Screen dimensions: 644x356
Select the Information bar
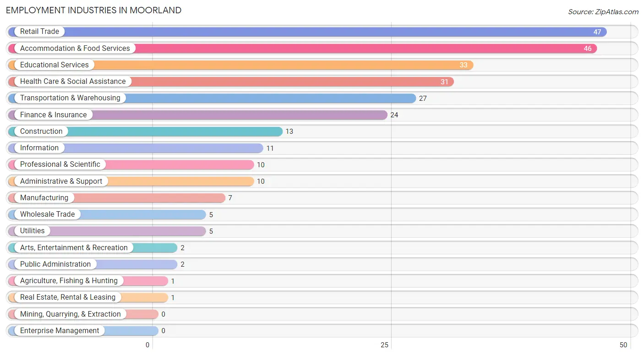(136, 148)
